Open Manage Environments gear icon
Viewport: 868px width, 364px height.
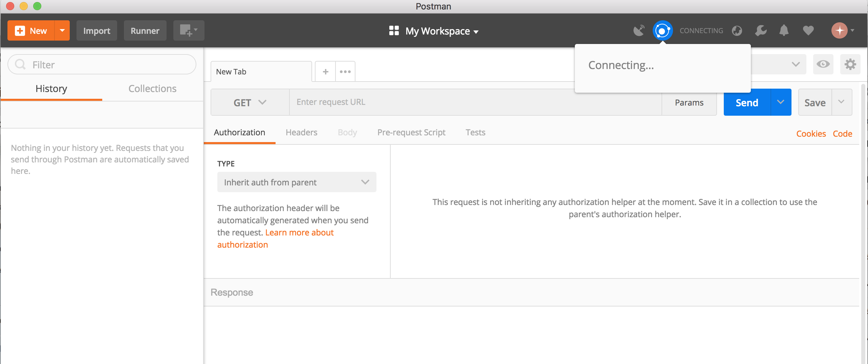click(850, 64)
